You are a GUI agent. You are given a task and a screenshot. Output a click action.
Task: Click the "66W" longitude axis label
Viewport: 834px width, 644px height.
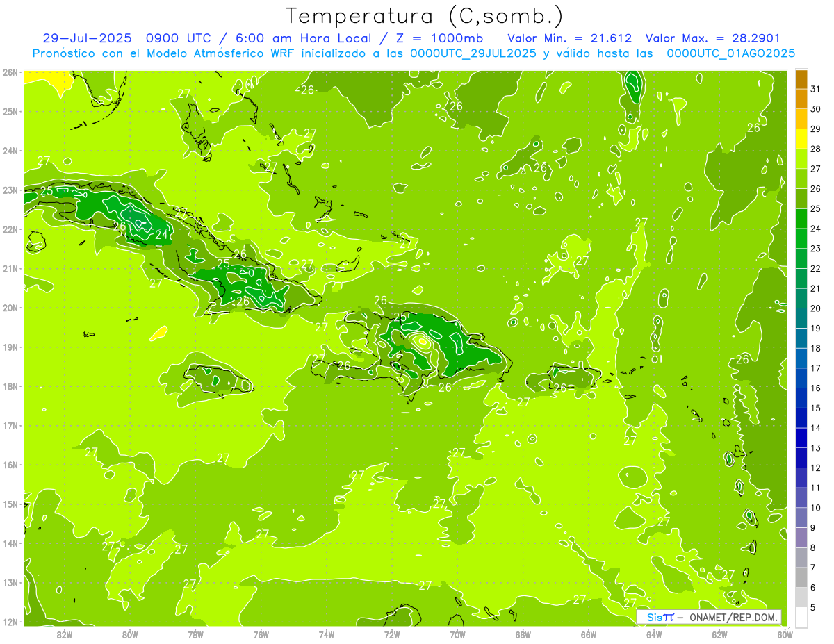click(x=589, y=634)
